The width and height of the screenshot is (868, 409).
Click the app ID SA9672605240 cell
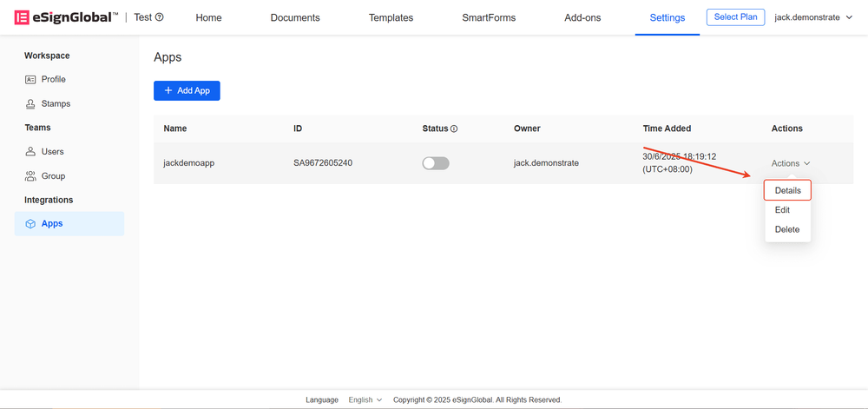click(x=323, y=163)
